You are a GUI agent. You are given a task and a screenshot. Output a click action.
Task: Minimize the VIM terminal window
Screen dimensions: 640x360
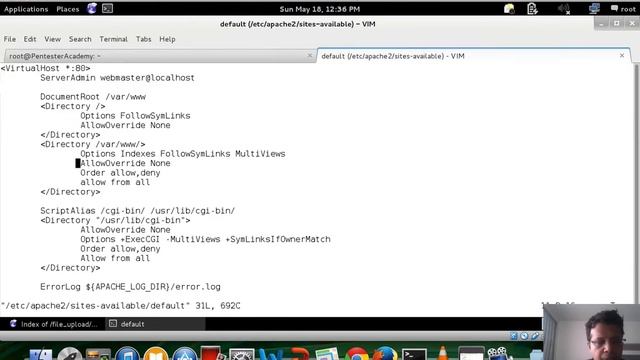click(601, 24)
